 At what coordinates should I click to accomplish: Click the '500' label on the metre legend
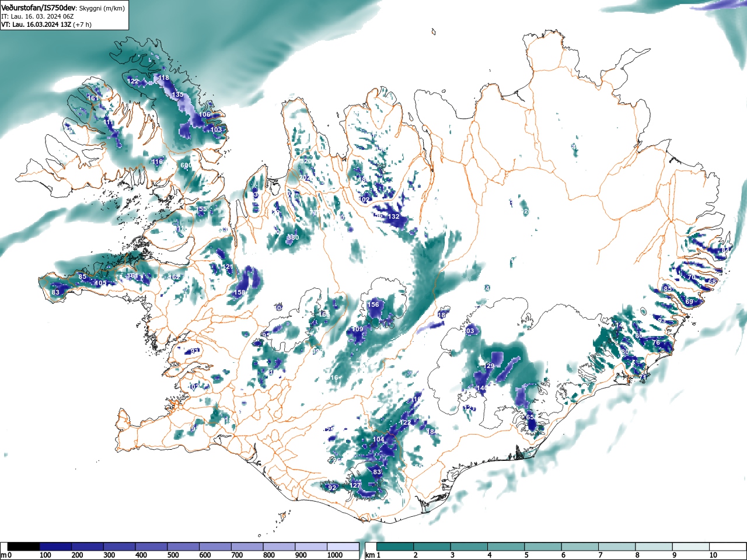tap(173, 555)
